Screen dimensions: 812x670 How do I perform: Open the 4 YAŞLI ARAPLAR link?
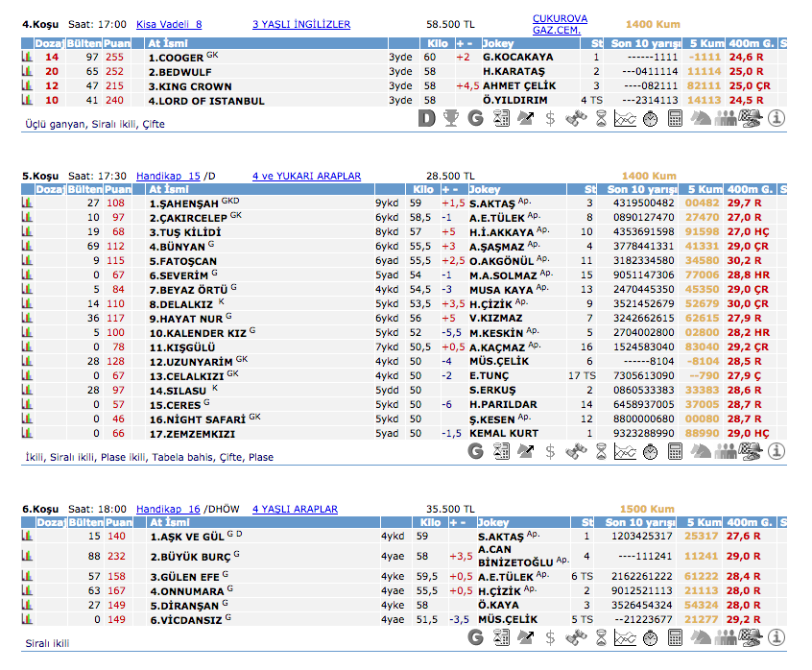(x=295, y=510)
